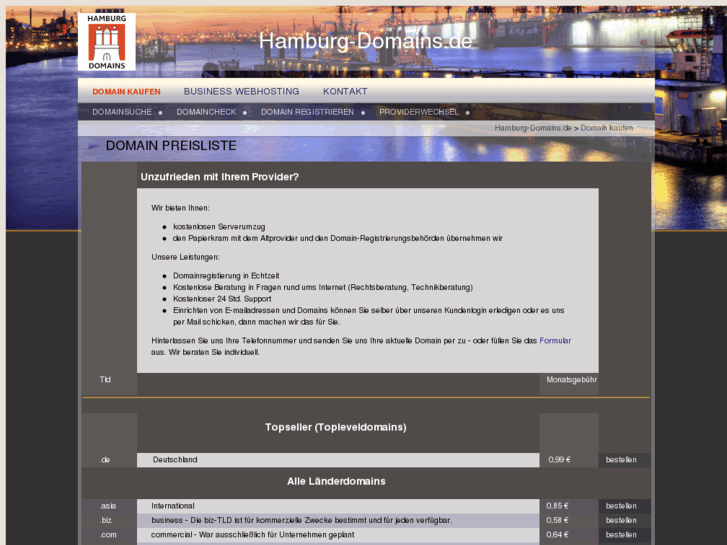Click the 0,85 € price
Screen dimensions: 727x545
coord(557,506)
